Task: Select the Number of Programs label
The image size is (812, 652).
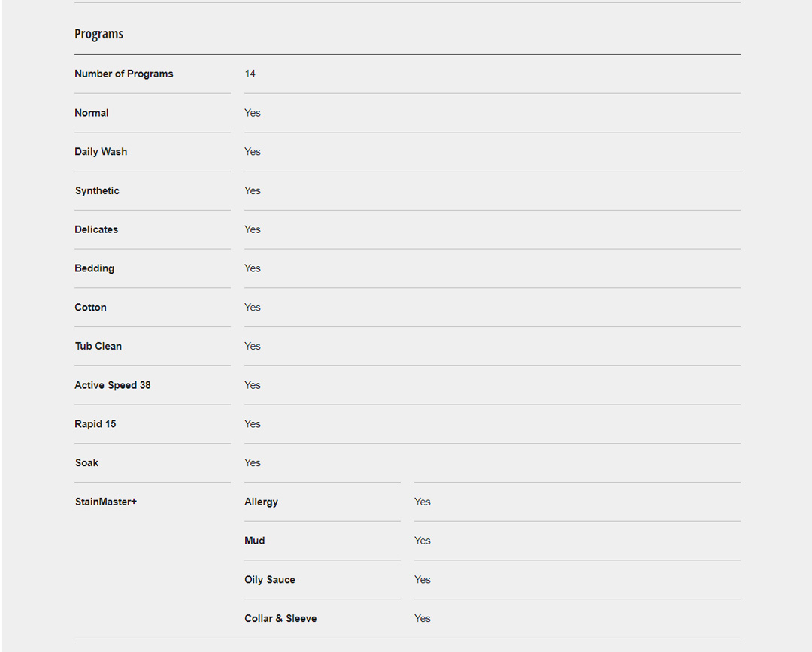Action: pyautogui.click(x=124, y=74)
